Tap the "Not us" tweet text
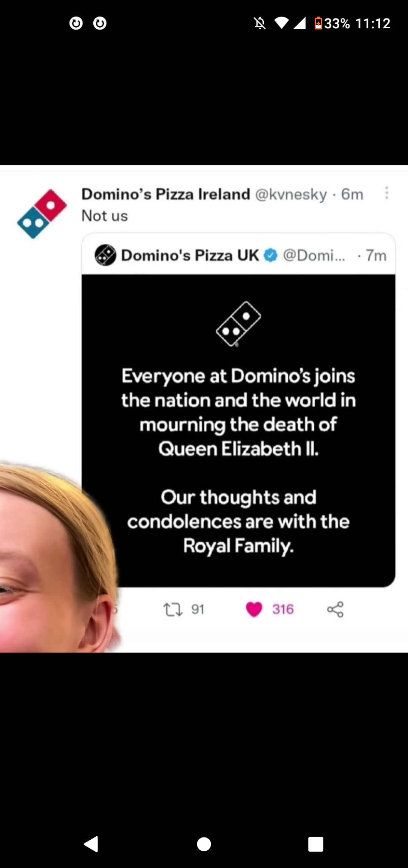The image size is (408, 868). click(x=105, y=216)
